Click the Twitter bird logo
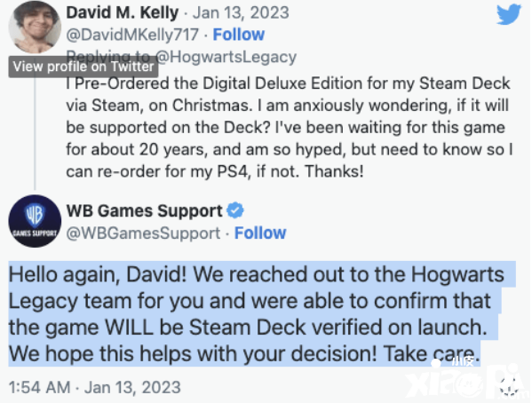The width and height of the screenshot is (532, 403). [x=509, y=14]
